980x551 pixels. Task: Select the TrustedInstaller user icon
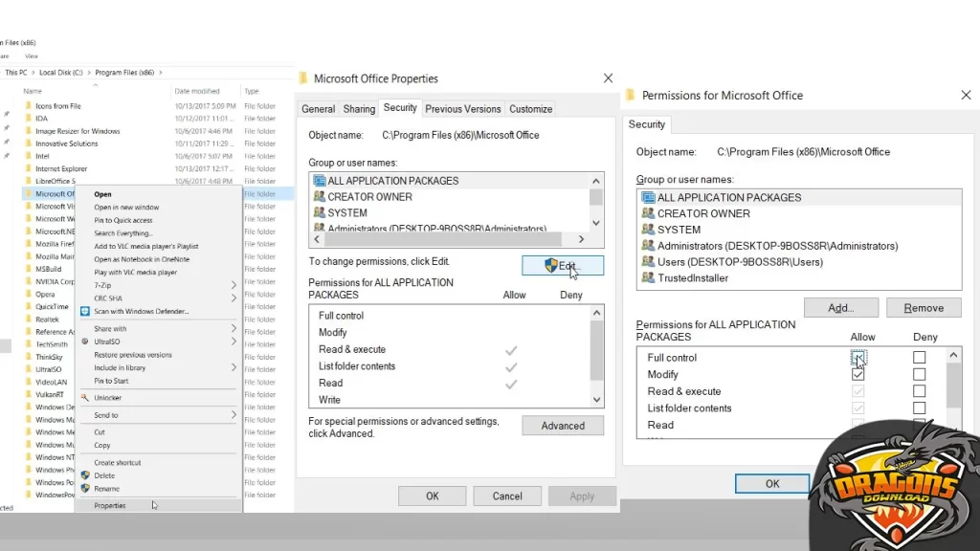click(x=648, y=278)
